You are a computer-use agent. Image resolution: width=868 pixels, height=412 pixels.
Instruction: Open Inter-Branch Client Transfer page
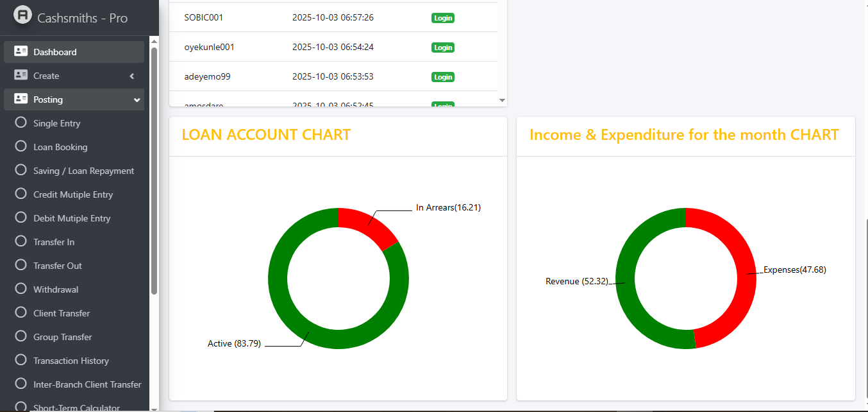(x=87, y=384)
